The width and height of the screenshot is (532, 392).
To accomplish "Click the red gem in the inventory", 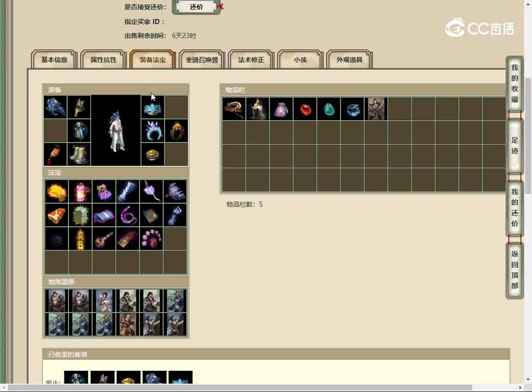I will coord(305,109).
